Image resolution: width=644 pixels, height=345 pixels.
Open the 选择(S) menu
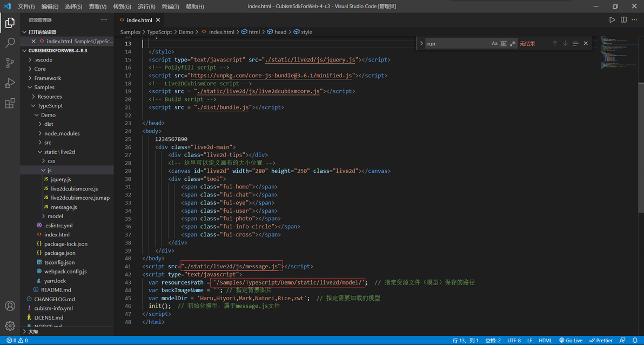(x=73, y=6)
